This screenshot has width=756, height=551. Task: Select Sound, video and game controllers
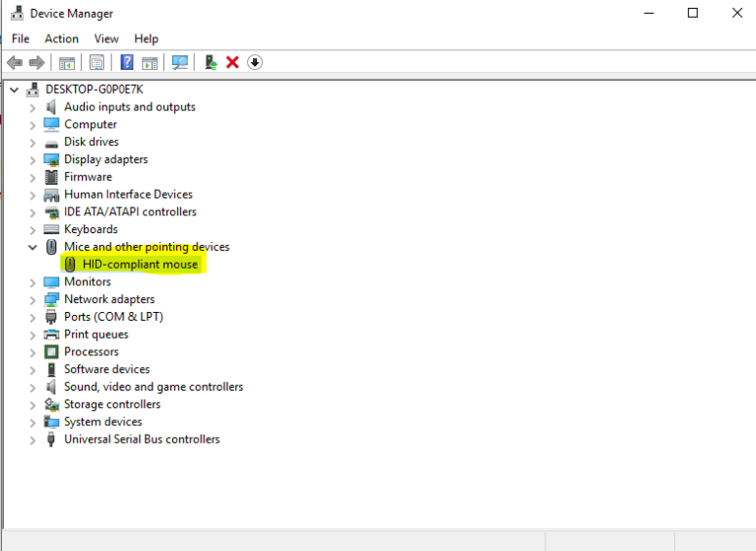pyautogui.click(x=154, y=387)
